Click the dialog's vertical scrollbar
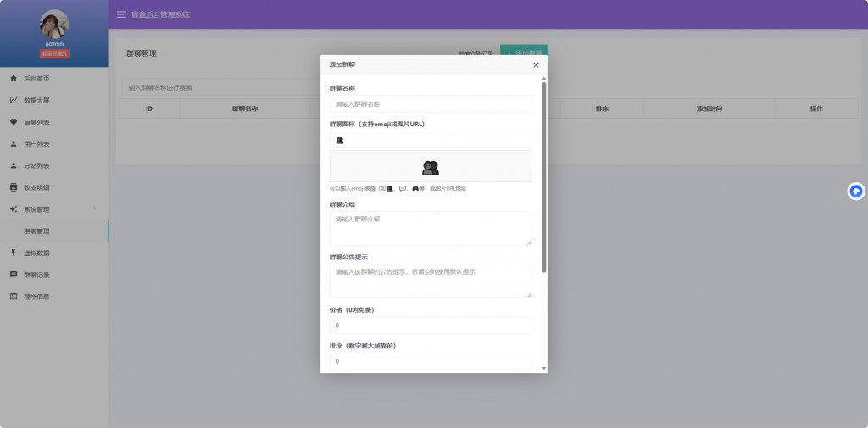 (544, 176)
